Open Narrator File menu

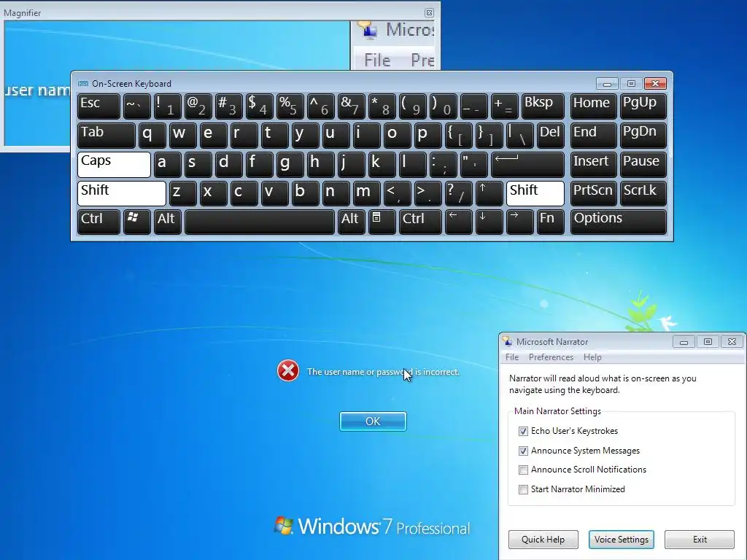pos(511,357)
